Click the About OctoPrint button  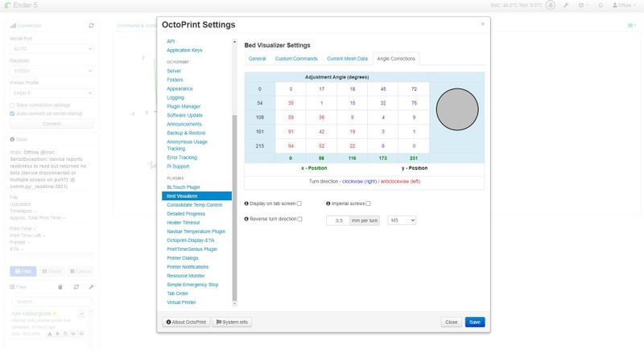[x=187, y=322]
